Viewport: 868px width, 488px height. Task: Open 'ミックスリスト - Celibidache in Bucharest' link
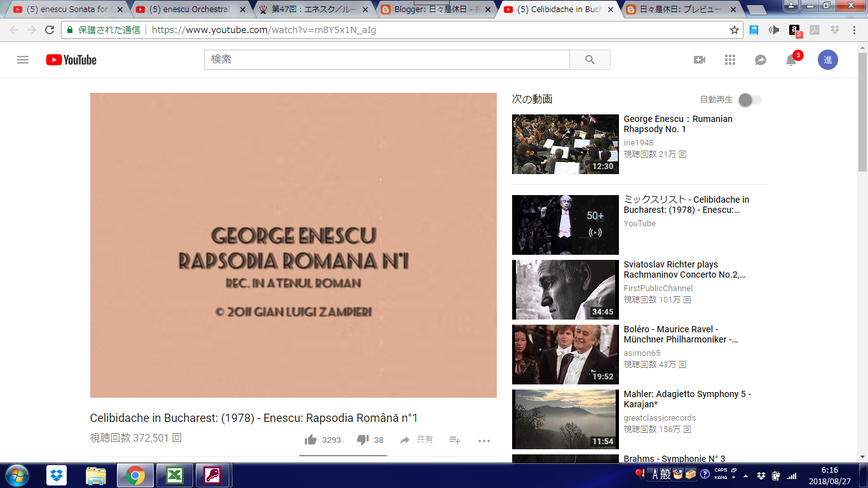click(686, 205)
